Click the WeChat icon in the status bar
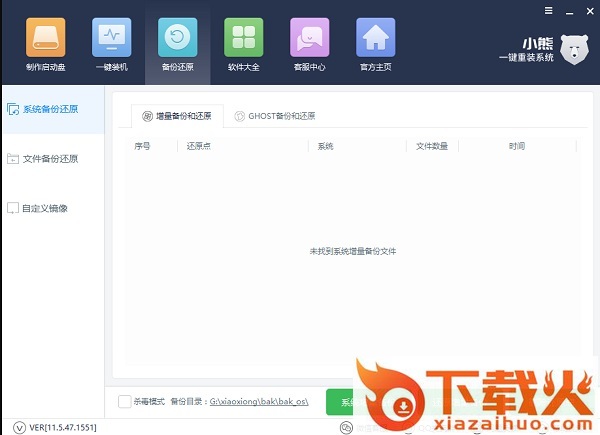 click(x=345, y=427)
